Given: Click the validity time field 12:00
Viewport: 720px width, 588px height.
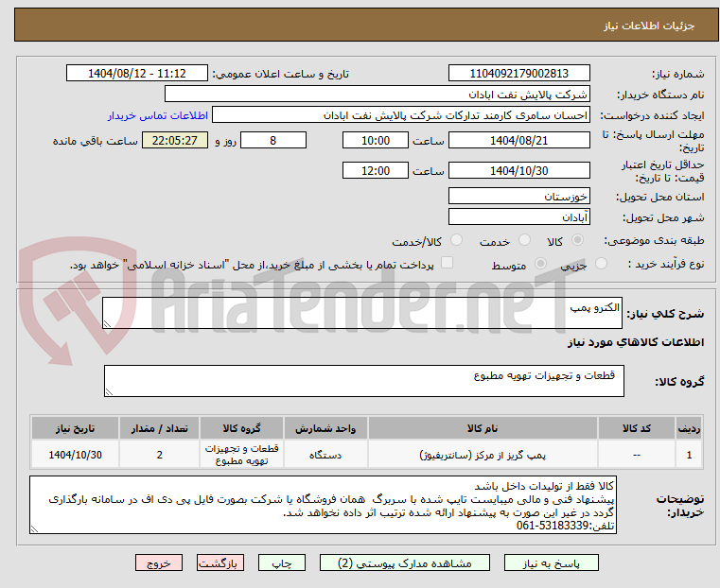Looking at the screenshot, I should coord(376,170).
